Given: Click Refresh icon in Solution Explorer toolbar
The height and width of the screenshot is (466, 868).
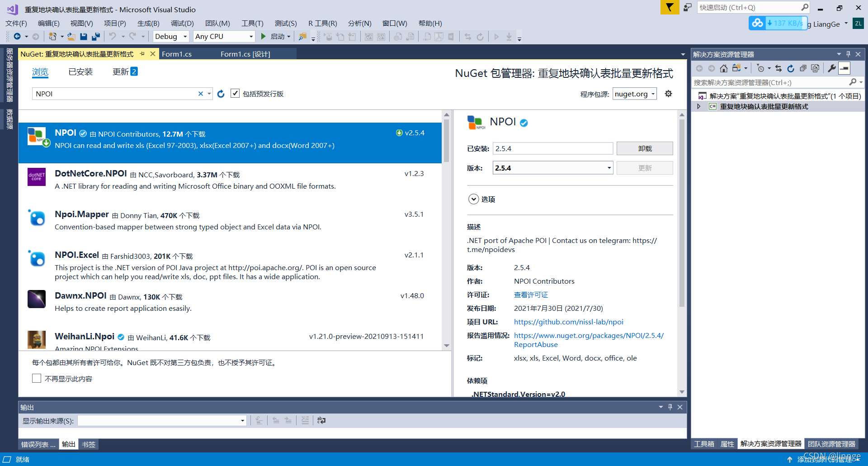Looking at the screenshot, I should [x=791, y=68].
